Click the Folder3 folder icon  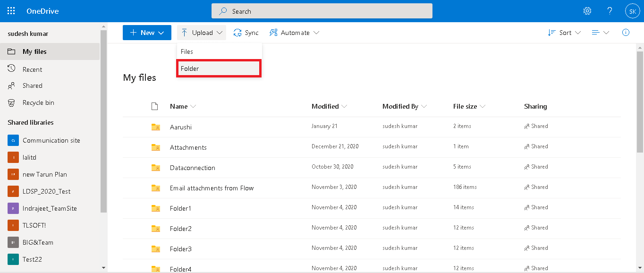click(155, 248)
